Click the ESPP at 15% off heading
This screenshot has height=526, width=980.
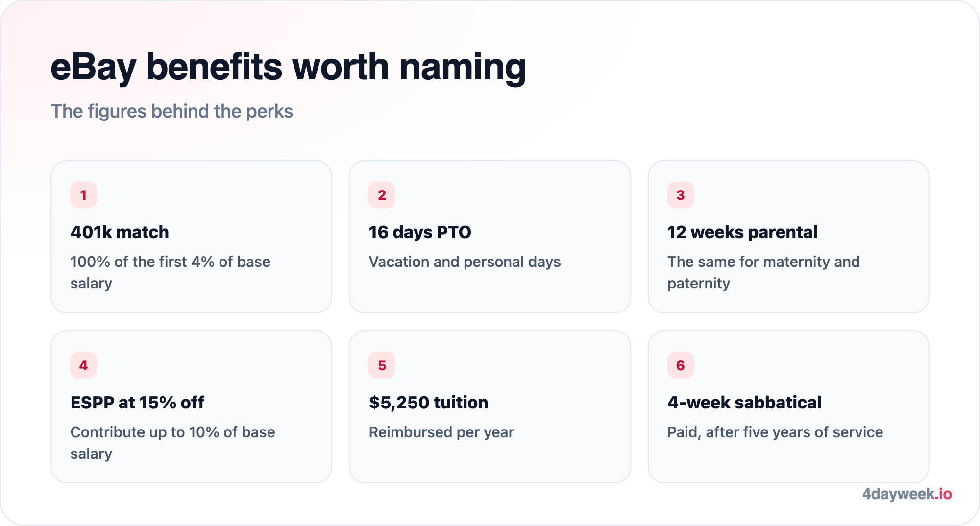pyautogui.click(x=137, y=403)
